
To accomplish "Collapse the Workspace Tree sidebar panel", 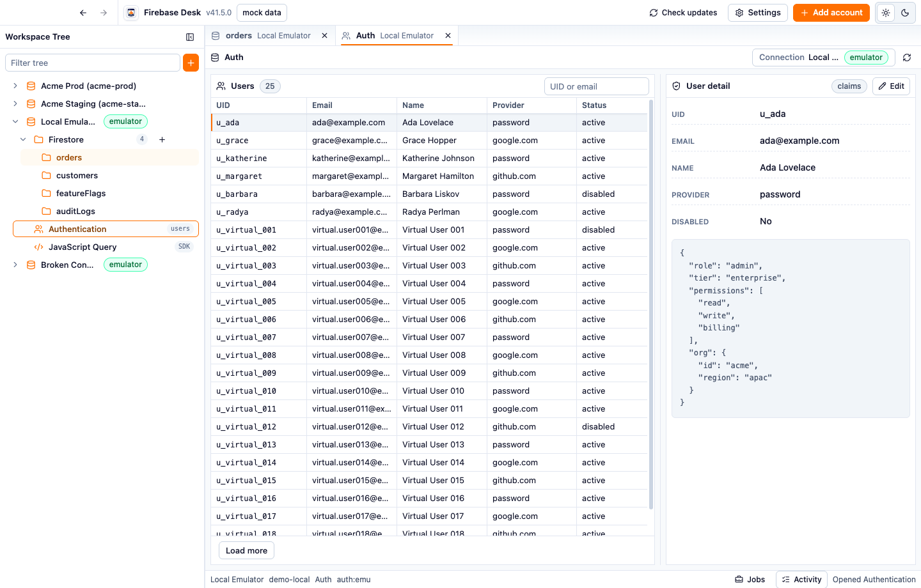I will 190,37.
